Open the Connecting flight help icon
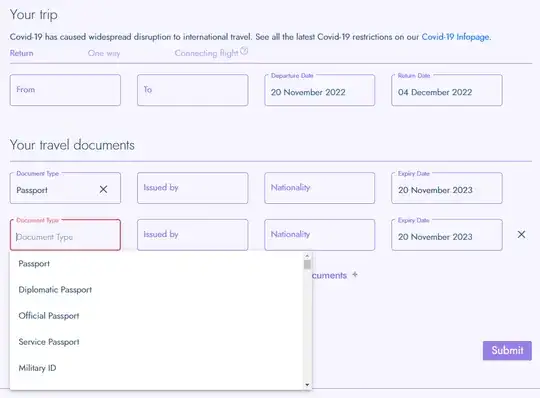The width and height of the screenshot is (540, 398). click(x=244, y=51)
